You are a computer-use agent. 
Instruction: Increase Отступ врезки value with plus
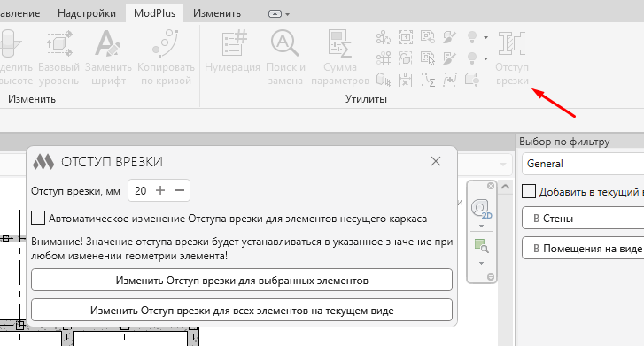pos(160,190)
